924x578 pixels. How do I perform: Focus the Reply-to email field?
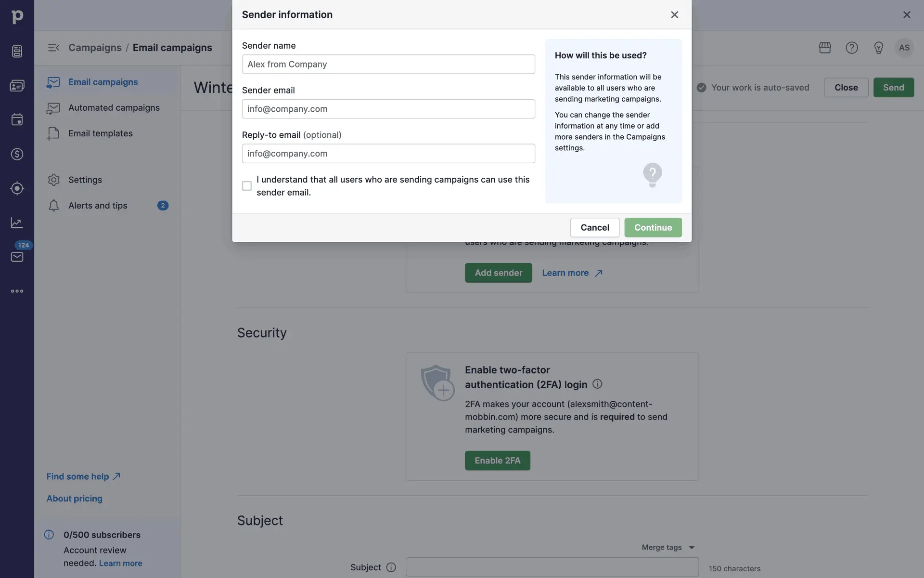pos(388,154)
